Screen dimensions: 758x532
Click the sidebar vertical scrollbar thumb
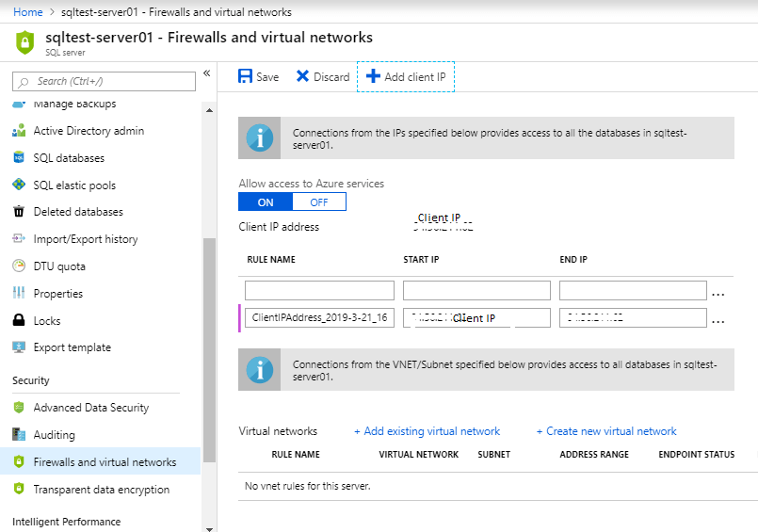coord(209,350)
